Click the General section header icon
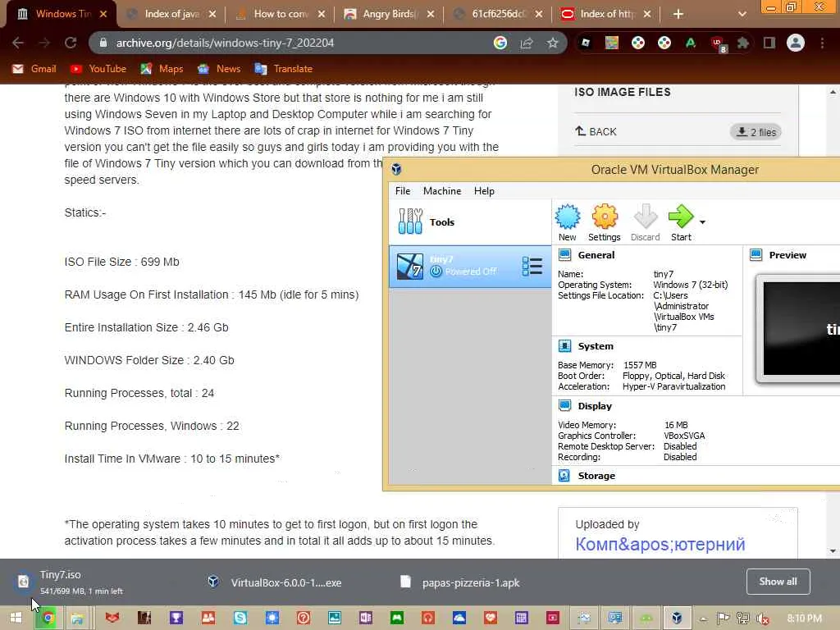 564,255
